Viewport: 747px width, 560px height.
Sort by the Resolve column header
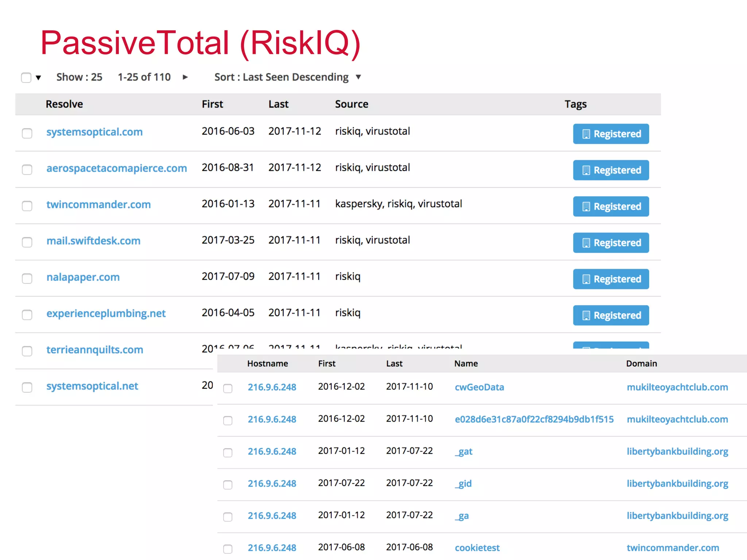(x=64, y=104)
